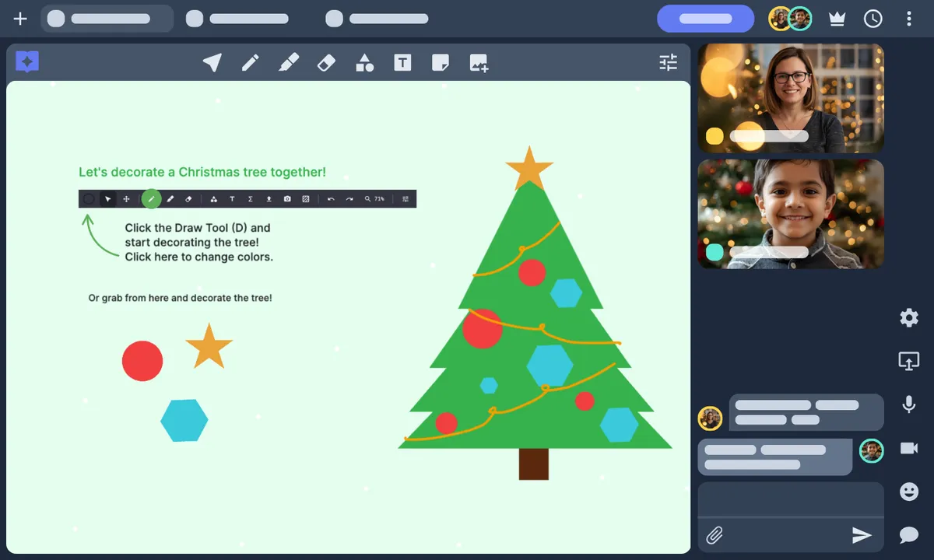Open the shapes tool in top toolbar
Viewport: 934px width, 560px height.
click(x=364, y=62)
